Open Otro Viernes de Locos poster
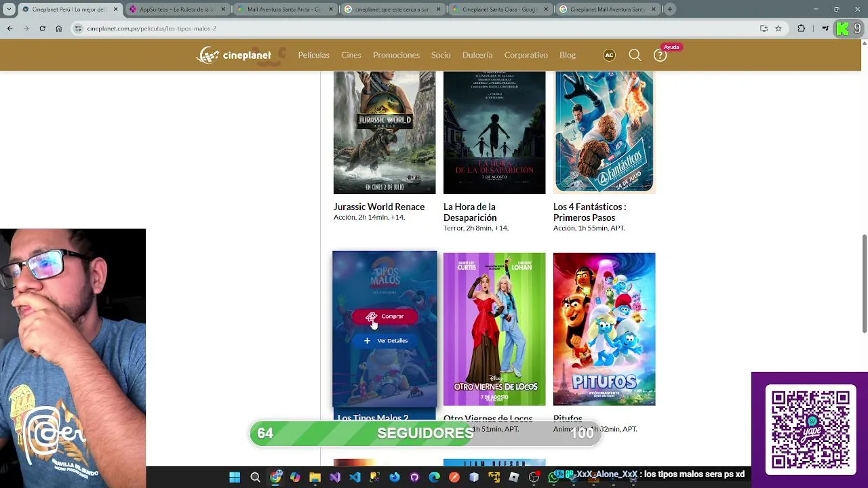Image resolution: width=868 pixels, height=488 pixels. (x=494, y=329)
